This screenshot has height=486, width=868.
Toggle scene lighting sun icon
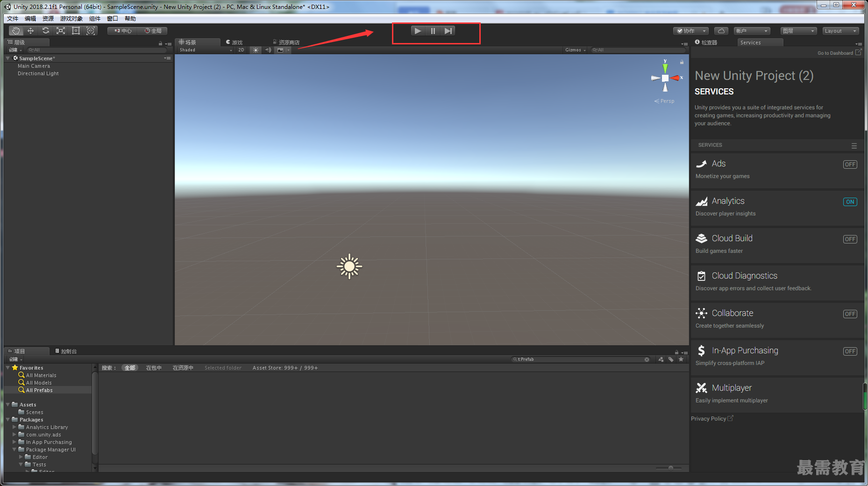[x=256, y=50]
